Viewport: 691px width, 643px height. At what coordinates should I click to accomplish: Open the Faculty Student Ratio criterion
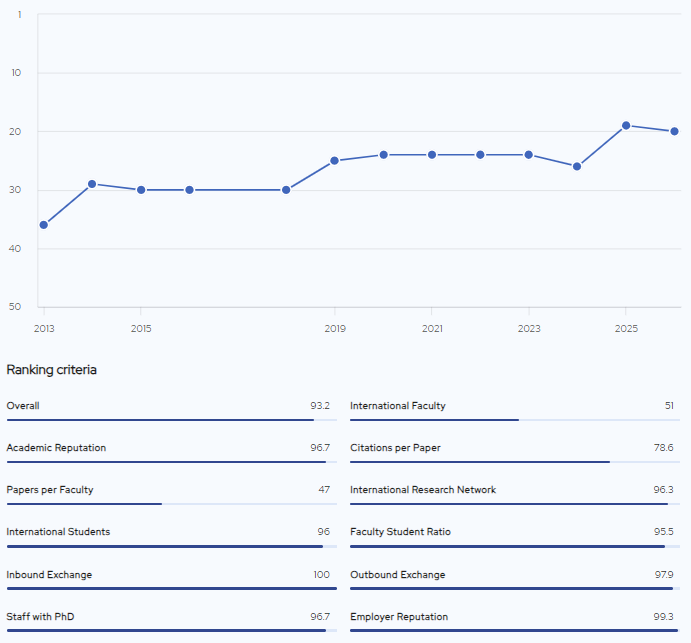(400, 532)
